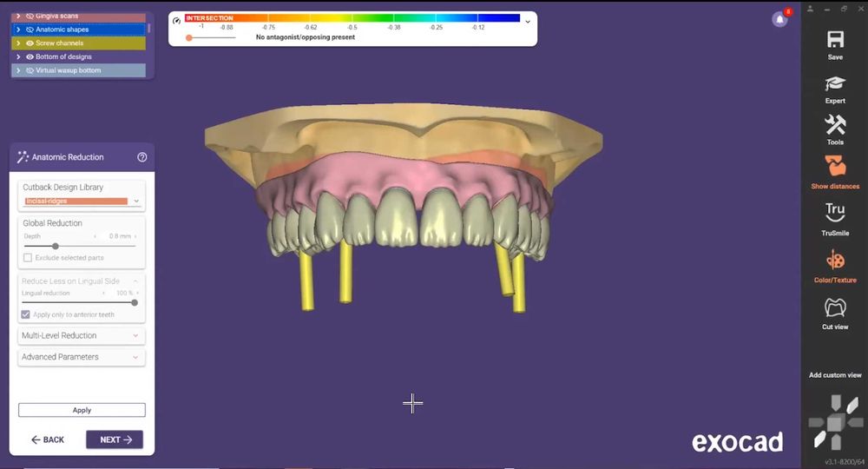
Task: Click the Anatomic Reduction wand icon
Action: click(x=23, y=157)
